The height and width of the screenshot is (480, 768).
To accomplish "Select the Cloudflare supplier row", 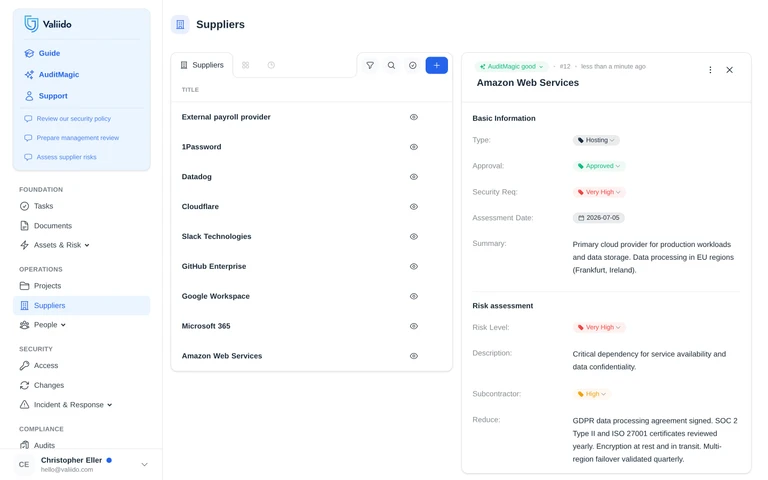I will pos(312,207).
